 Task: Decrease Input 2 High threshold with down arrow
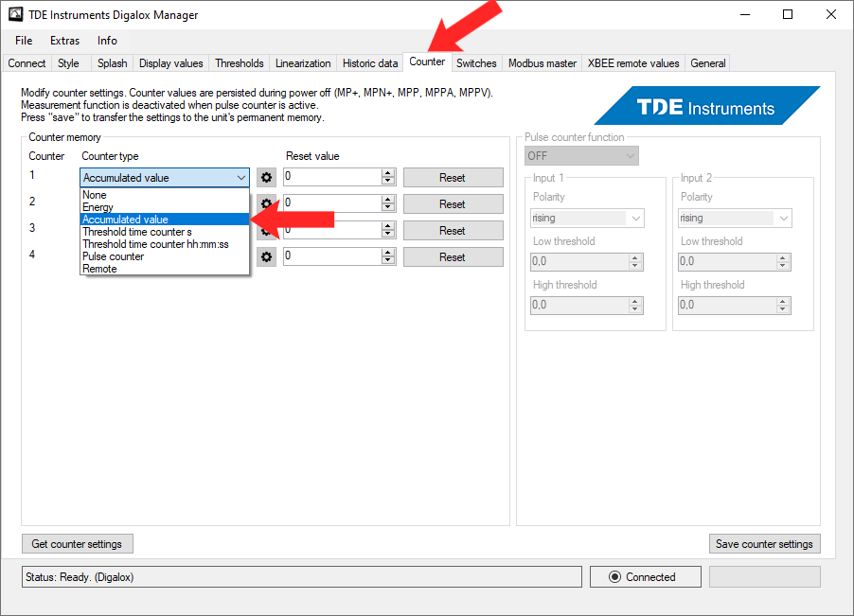783,309
